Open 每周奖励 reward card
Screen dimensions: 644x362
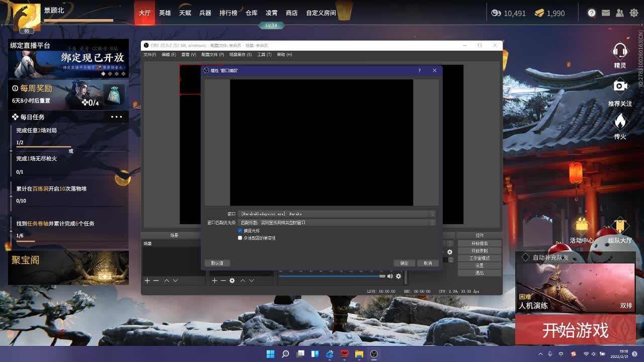tap(68, 95)
